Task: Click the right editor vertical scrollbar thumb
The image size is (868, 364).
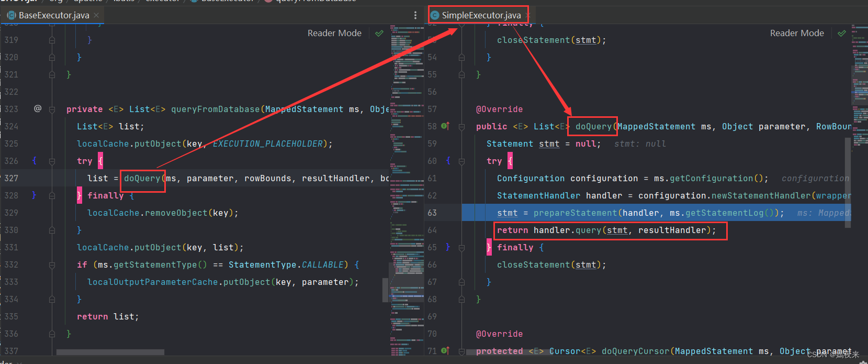Action: 848,183
